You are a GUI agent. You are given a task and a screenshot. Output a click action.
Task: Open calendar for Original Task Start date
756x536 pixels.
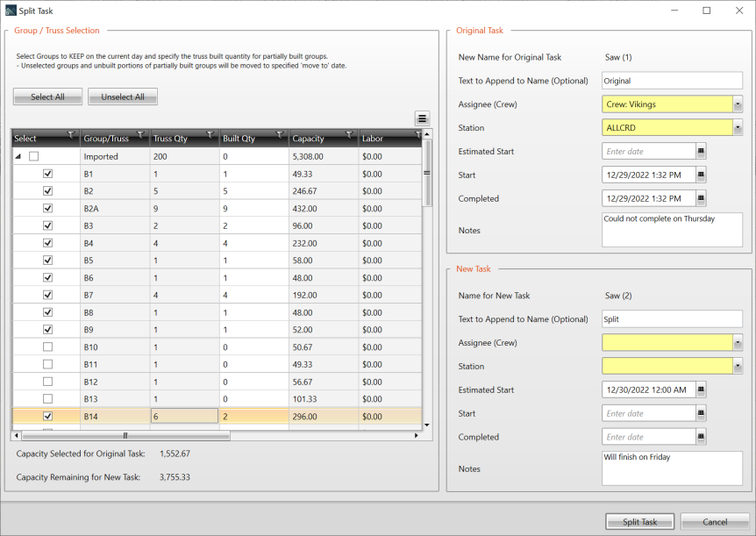[x=701, y=175]
